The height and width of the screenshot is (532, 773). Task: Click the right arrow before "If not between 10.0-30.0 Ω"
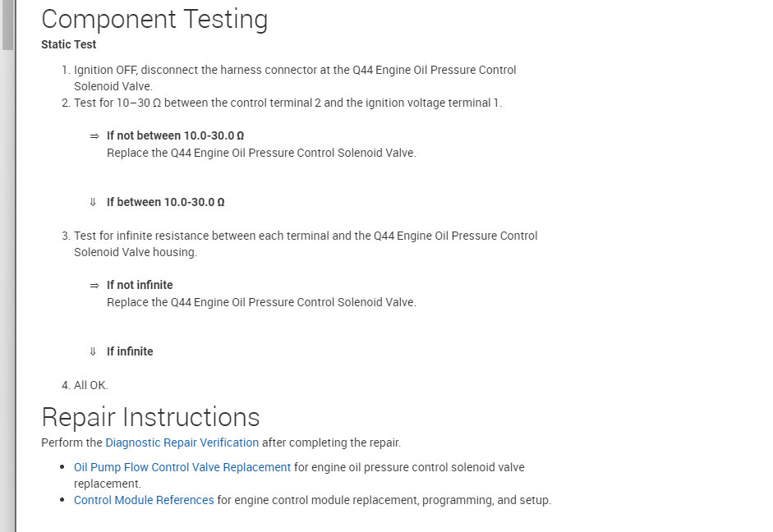pyautogui.click(x=94, y=136)
